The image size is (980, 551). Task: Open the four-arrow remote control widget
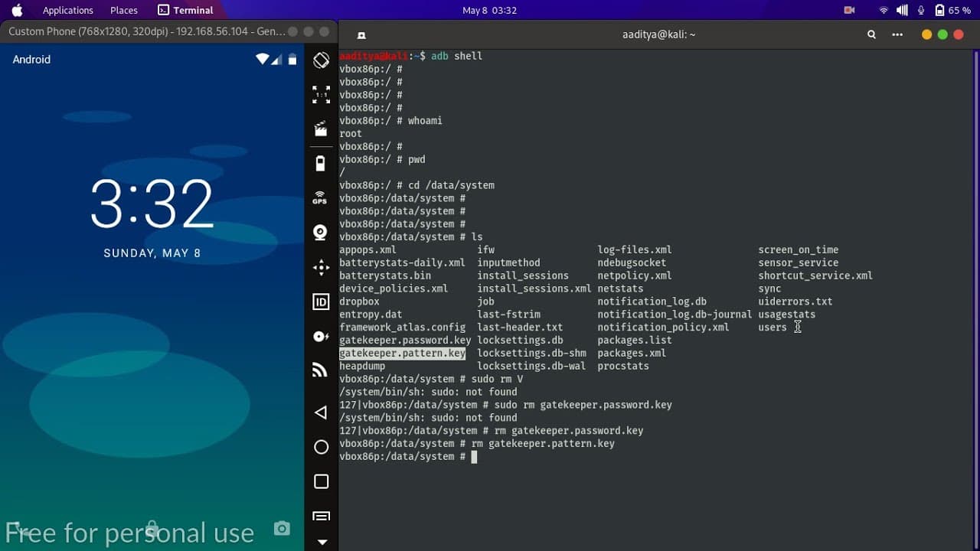pyautogui.click(x=322, y=267)
